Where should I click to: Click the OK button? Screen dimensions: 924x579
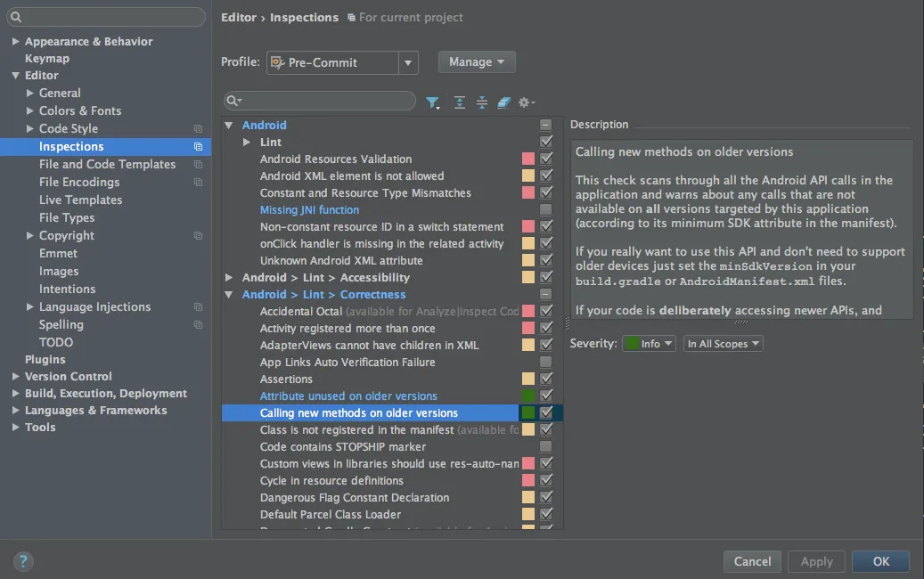point(881,561)
